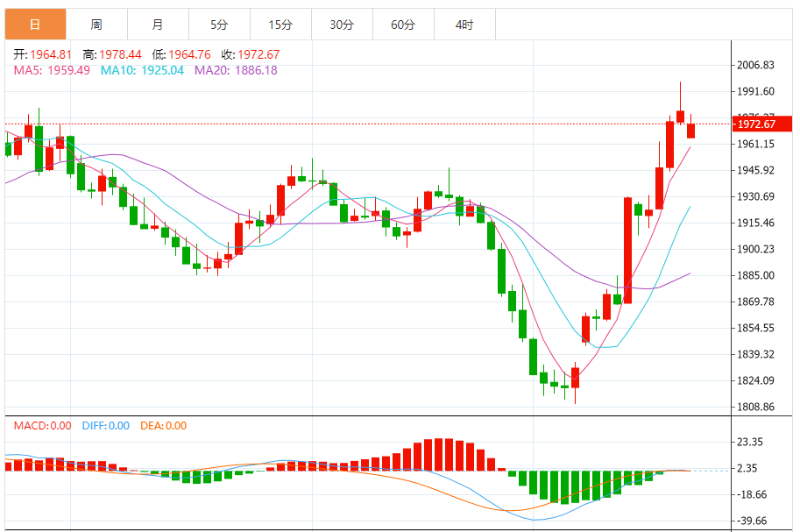Image resolution: width=800 pixels, height=532 pixels.
Task: Select the 日 daily timeframe tab
Action: [x=35, y=24]
